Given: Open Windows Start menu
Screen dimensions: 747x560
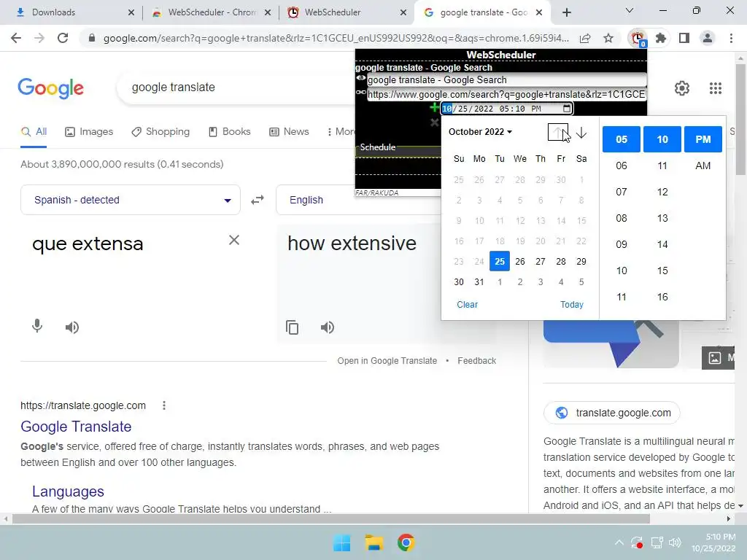Looking at the screenshot, I should tap(341, 542).
